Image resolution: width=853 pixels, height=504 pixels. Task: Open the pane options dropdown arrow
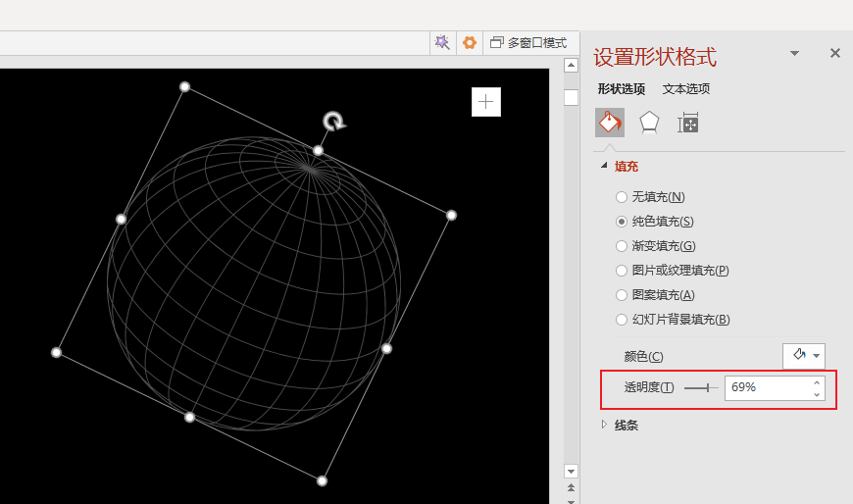coord(794,53)
